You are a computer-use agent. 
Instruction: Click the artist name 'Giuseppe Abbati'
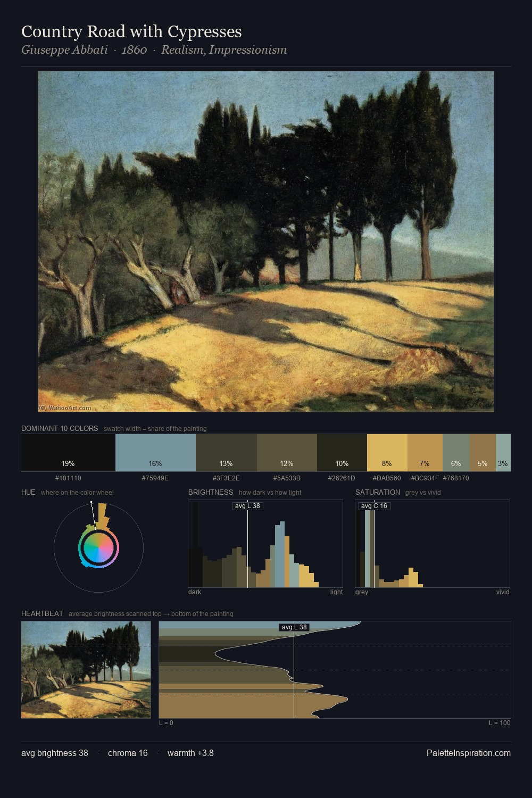pyautogui.click(x=64, y=50)
